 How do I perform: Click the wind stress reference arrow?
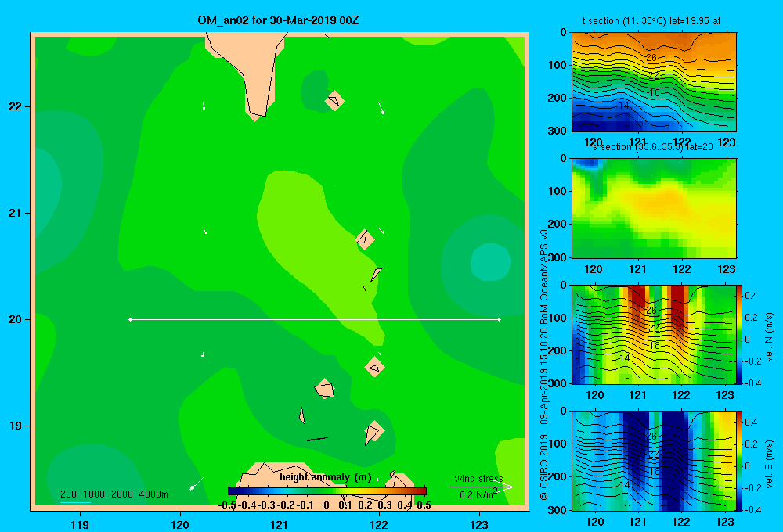481,487
